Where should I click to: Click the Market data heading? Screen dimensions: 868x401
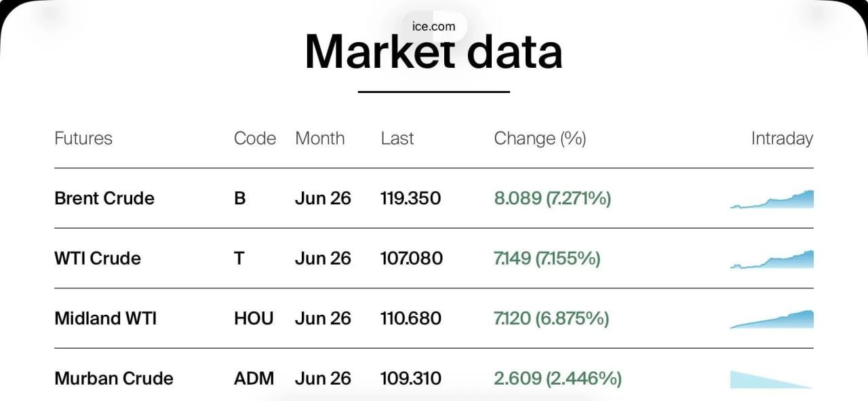click(x=434, y=53)
